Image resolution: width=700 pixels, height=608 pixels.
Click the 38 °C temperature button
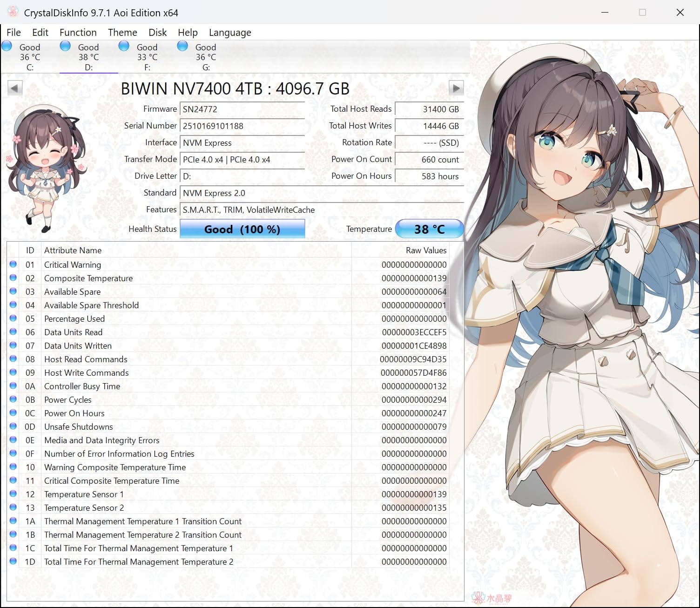tap(429, 229)
